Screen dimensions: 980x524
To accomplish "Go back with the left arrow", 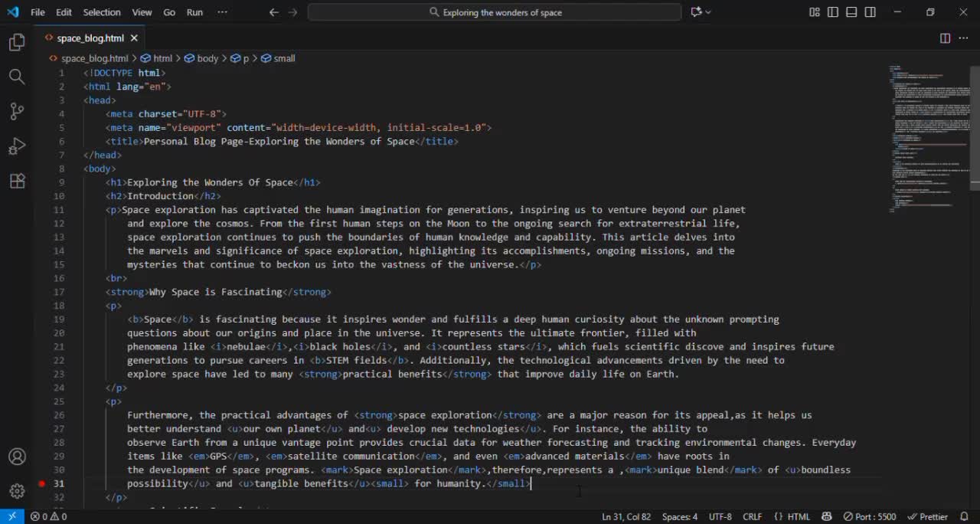I will point(274,12).
